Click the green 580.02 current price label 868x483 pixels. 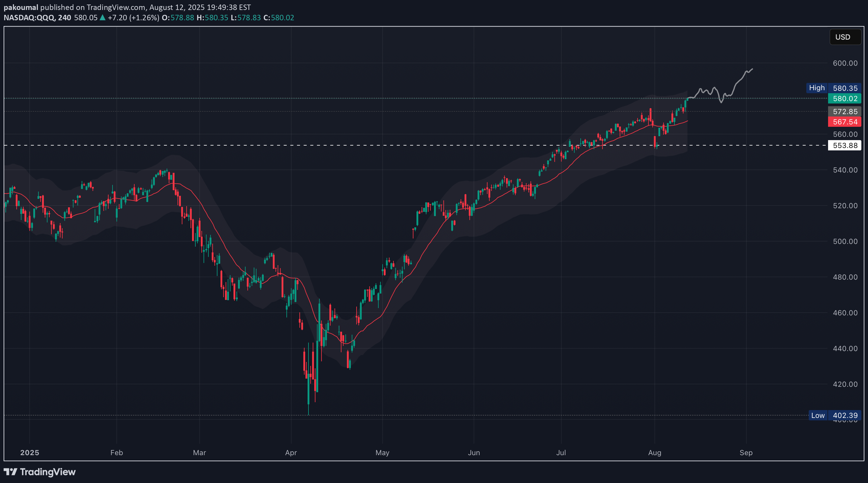coord(845,98)
